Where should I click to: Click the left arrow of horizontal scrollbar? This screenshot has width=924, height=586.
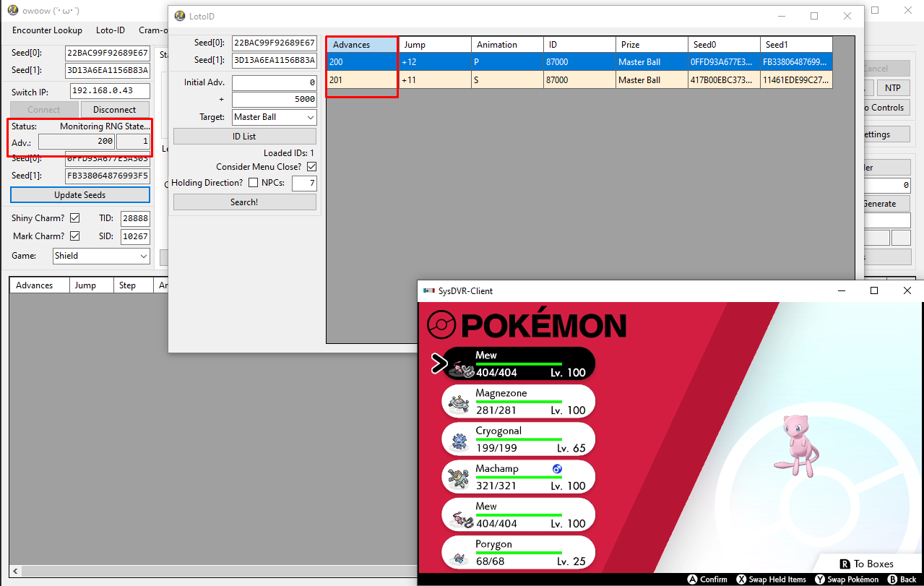(16, 572)
